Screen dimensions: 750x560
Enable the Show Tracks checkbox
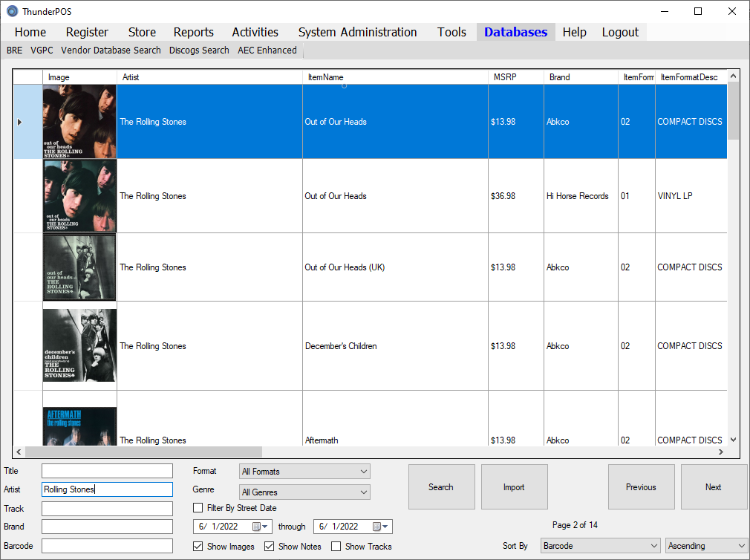(336, 547)
